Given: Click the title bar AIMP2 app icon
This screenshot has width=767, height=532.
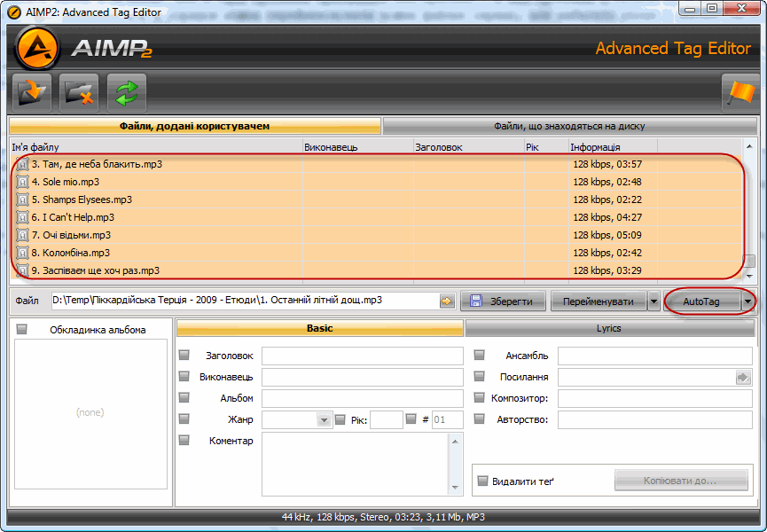Looking at the screenshot, I should [x=13, y=12].
